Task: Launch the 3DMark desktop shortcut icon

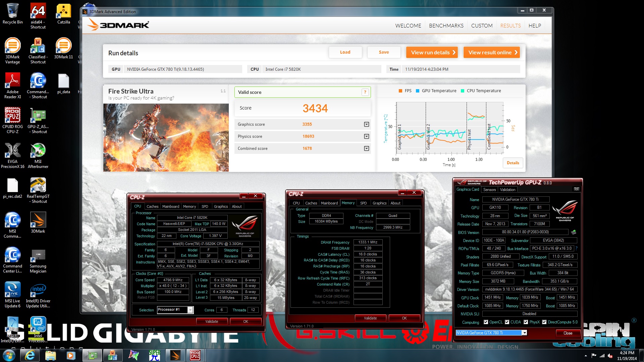Action: pos(38,223)
